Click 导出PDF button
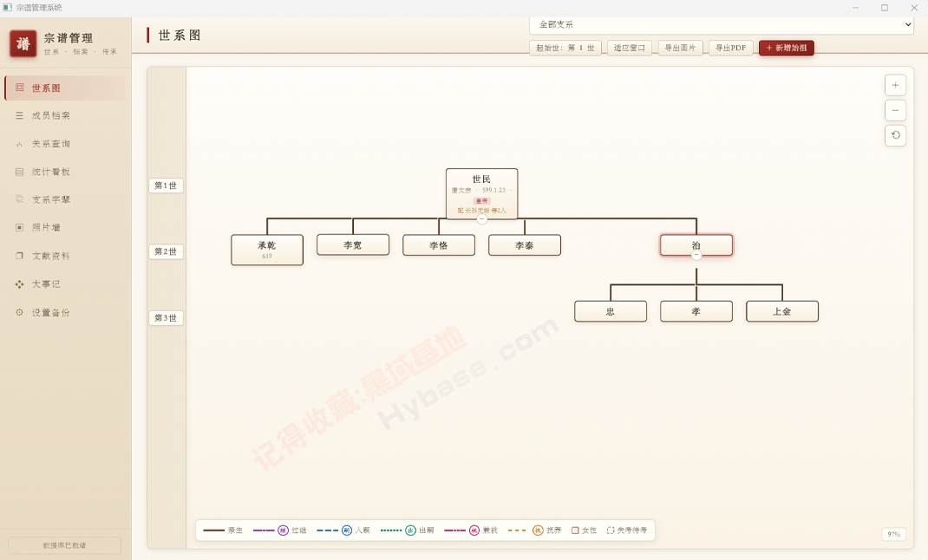This screenshot has height=560, width=928. click(x=730, y=48)
